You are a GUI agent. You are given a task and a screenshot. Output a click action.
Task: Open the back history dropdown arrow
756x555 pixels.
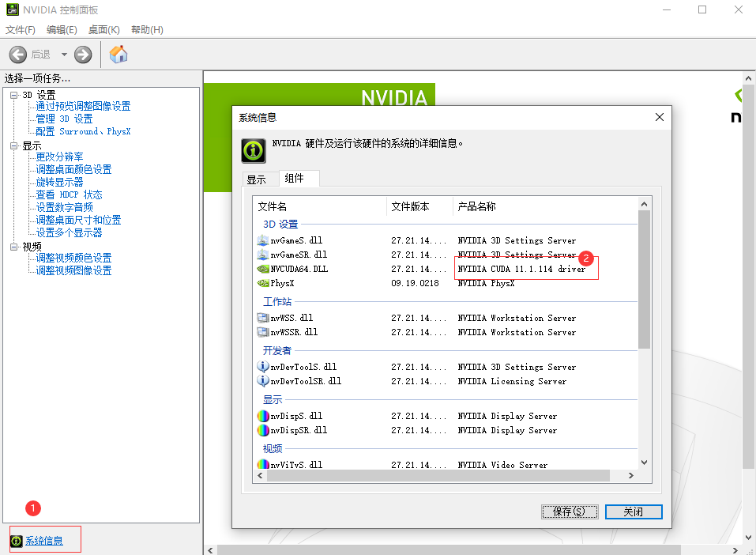64,55
